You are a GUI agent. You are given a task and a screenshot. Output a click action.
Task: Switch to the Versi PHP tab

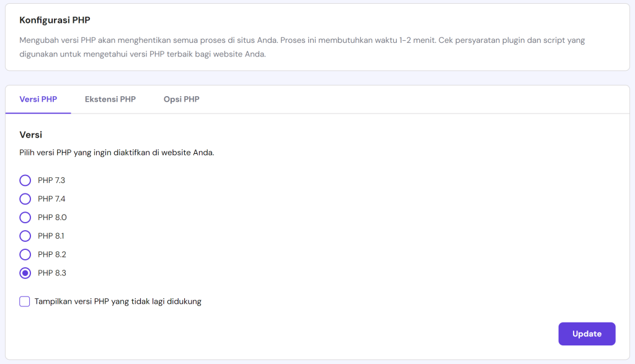tap(38, 99)
